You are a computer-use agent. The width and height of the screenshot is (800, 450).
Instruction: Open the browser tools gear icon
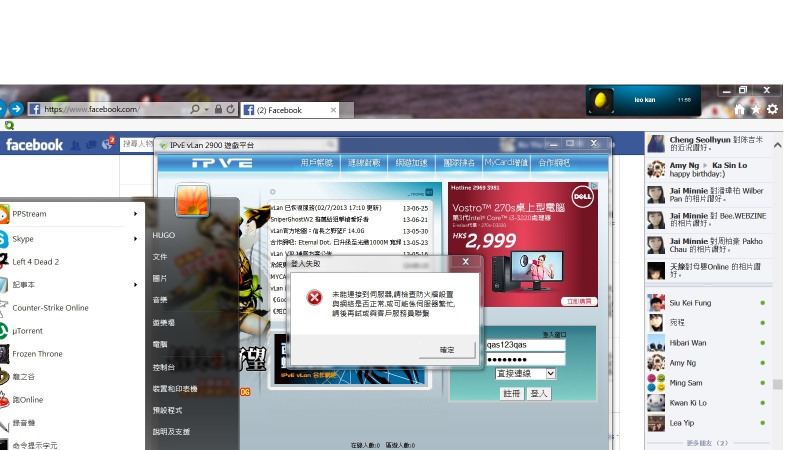pyautogui.click(x=772, y=109)
